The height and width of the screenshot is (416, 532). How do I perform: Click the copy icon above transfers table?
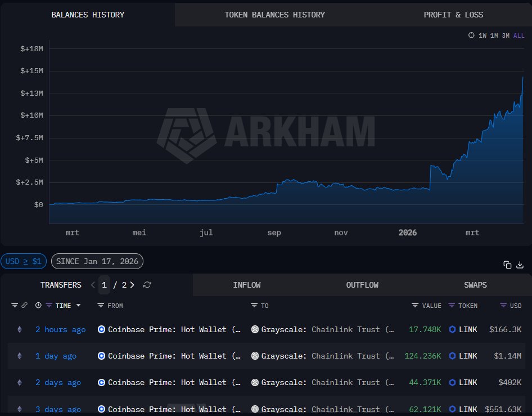point(507,265)
